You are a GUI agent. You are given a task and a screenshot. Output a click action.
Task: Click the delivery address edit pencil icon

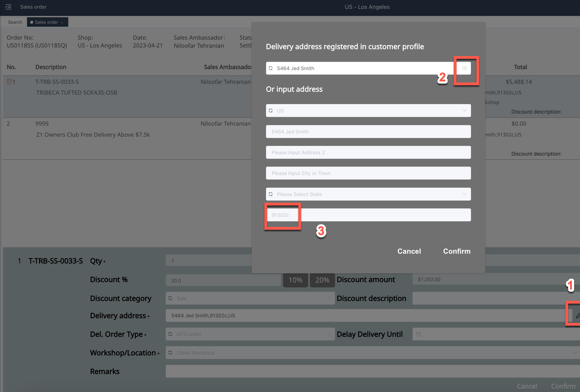point(578,315)
